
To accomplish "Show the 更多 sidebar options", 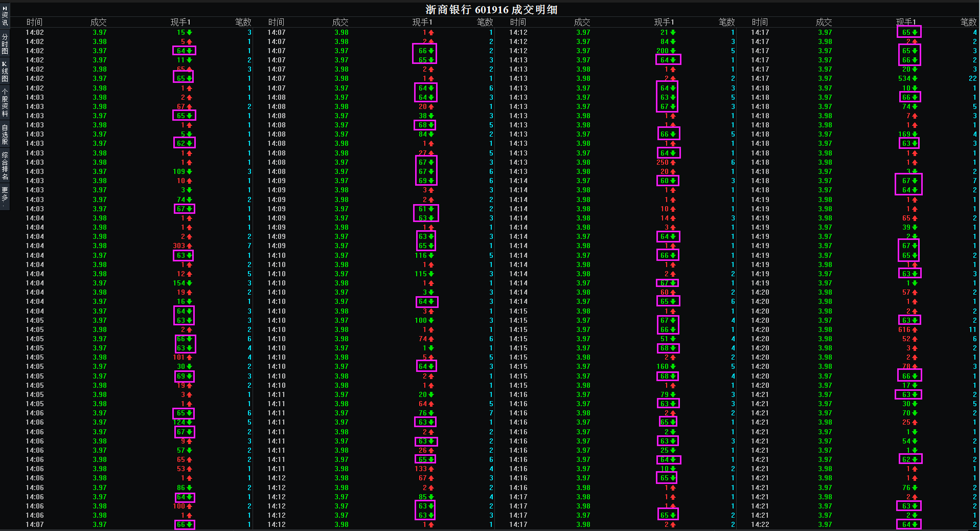I will point(5,196).
